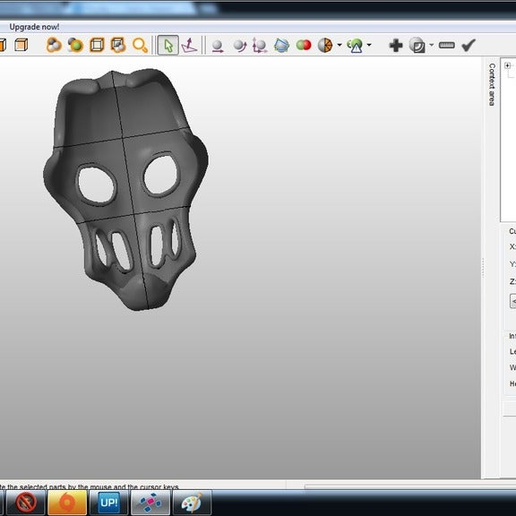This screenshot has width=516, height=516.
Task: Open the red prohibition icon on taskbar
Action: [26, 502]
